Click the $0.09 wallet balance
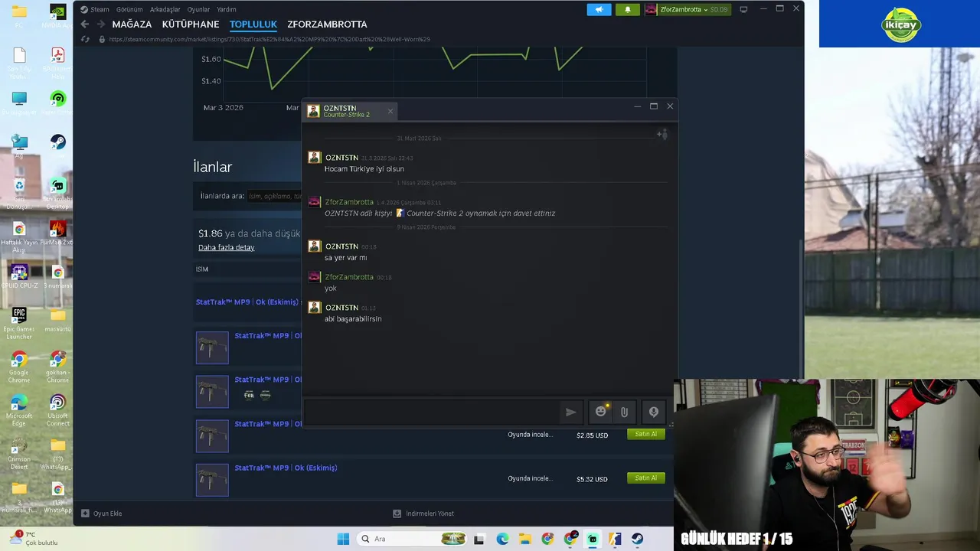 [x=718, y=9]
